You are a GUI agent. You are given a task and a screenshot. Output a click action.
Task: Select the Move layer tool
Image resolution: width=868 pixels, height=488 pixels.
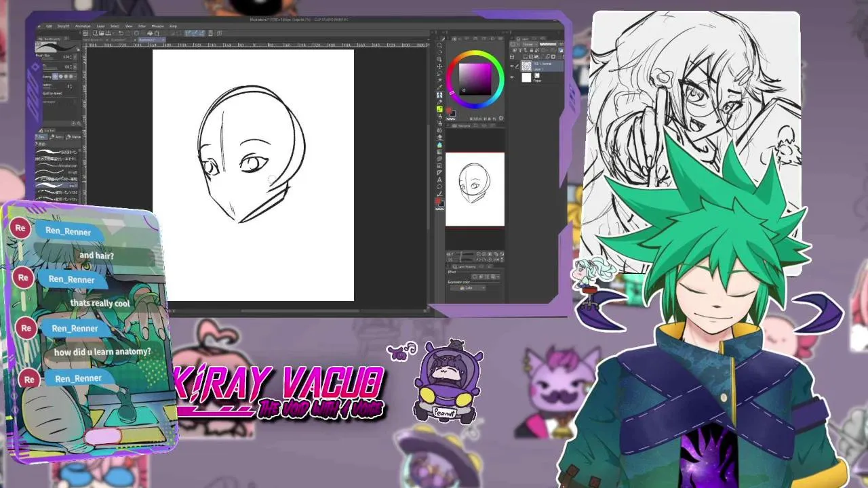(439, 66)
